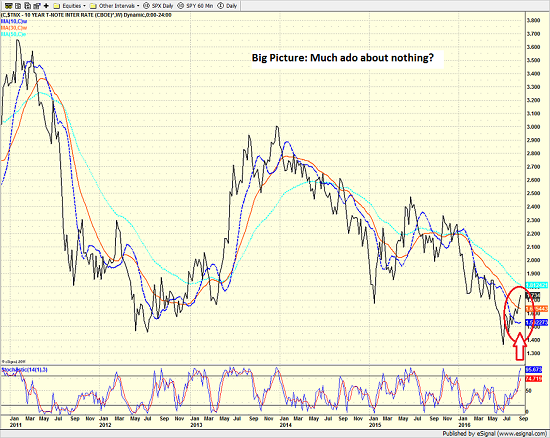550x438 pixels.
Task: Click the 3.800 price axis label
Action: (534, 20)
